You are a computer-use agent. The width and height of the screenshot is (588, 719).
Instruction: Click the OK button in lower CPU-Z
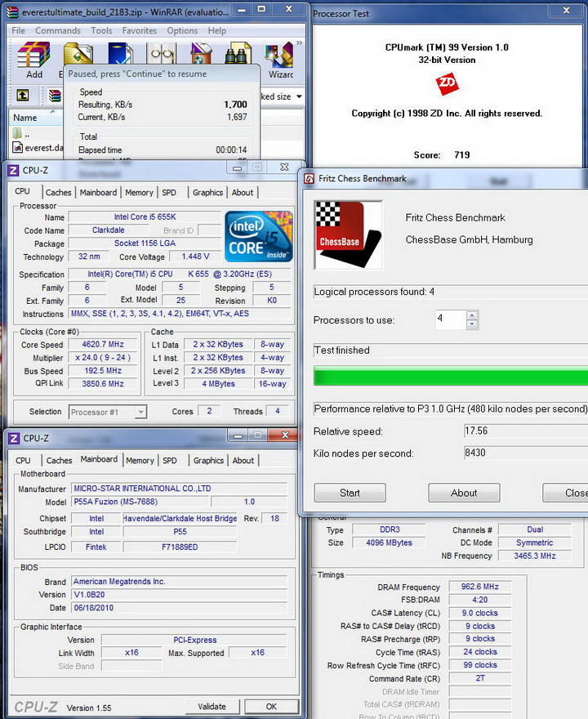[271, 707]
